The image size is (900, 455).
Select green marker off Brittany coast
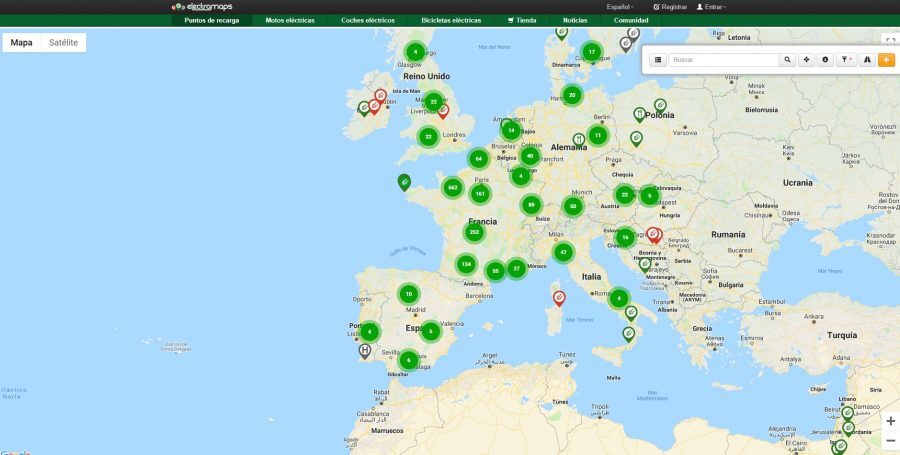pos(404,182)
